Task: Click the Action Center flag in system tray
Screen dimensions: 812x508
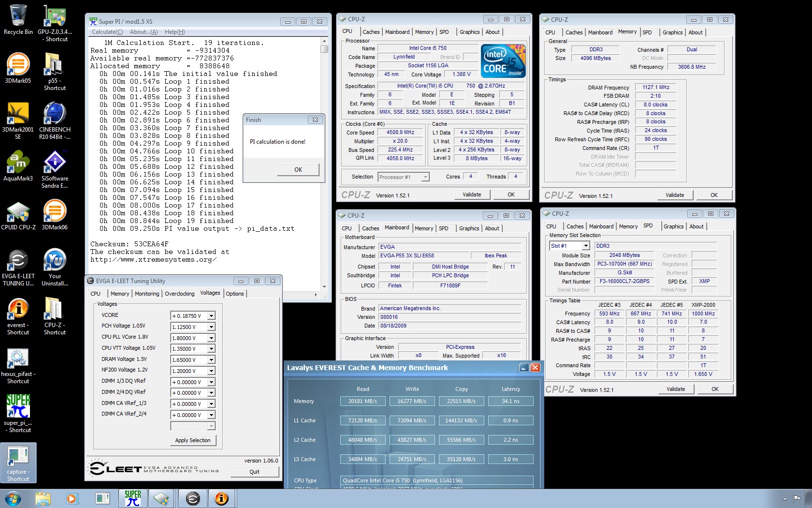Action: tap(796, 498)
